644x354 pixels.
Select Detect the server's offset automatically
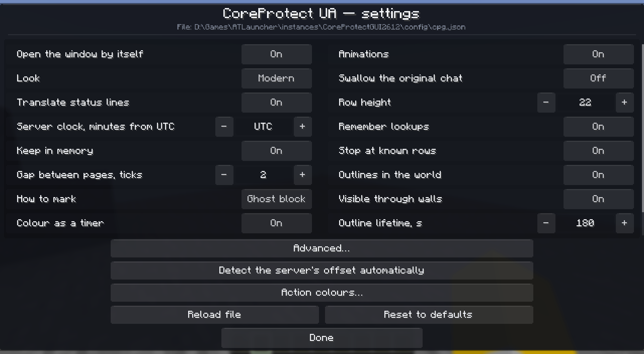click(x=322, y=271)
